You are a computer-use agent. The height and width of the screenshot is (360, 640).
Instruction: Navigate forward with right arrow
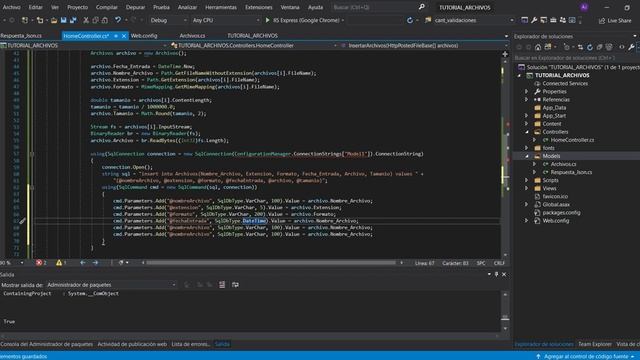point(95,263)
